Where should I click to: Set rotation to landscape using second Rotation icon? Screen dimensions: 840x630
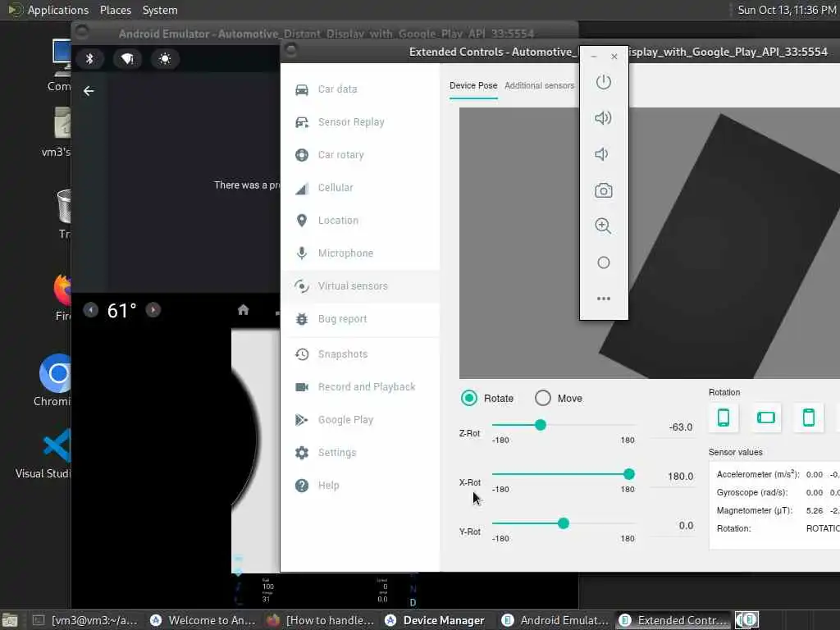(x=766, y=418)
